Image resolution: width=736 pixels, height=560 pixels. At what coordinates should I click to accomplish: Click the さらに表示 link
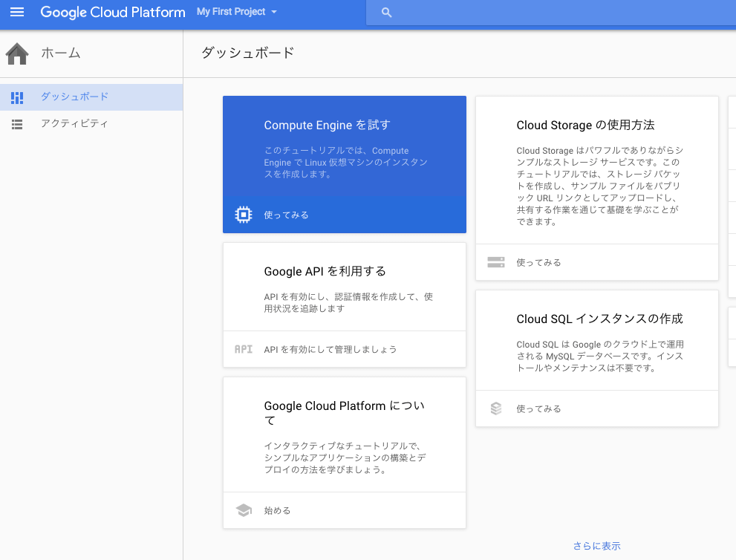[x=596, y=546]
